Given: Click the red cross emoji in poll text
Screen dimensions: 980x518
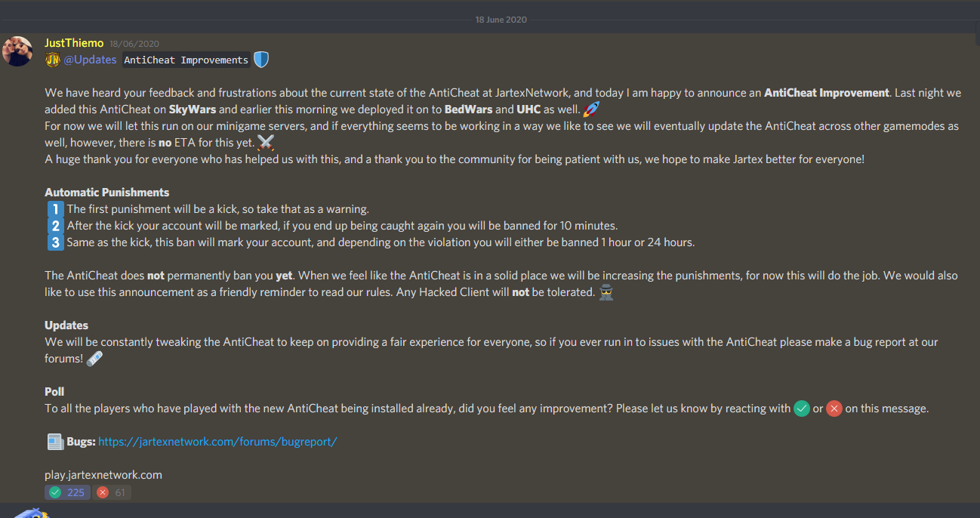Looking at the screenshot, I should [834, 409].
